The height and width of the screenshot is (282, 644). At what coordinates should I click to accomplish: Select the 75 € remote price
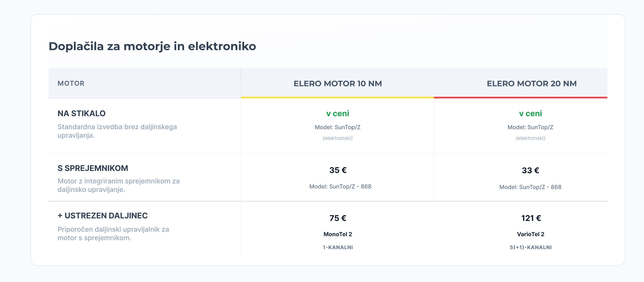coord(338,218)
